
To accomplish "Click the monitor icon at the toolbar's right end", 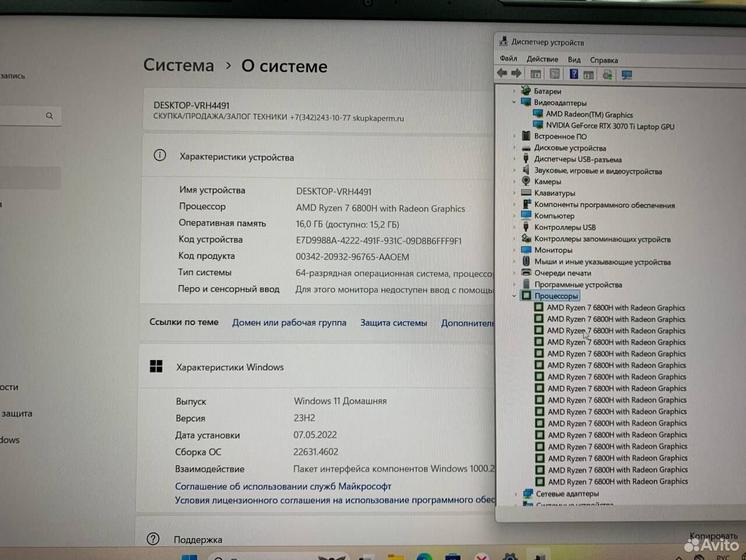I will 627,74.
